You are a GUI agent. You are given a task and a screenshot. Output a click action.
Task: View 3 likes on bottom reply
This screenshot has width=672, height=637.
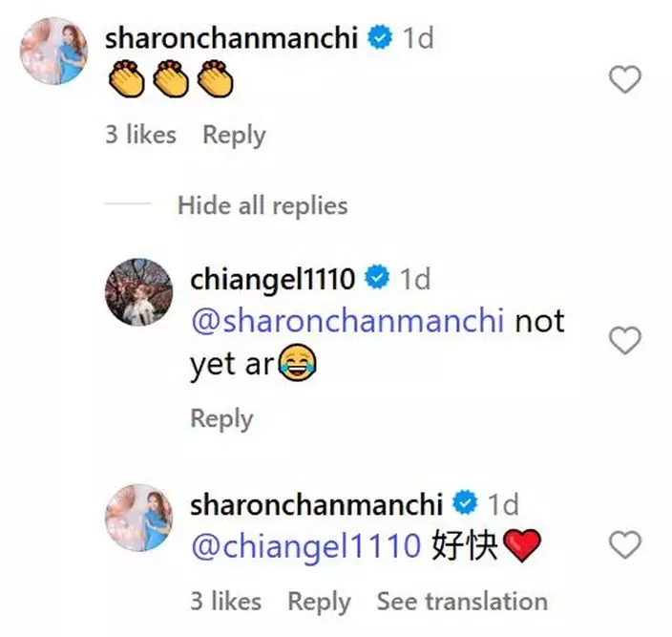[x=225, y=602]
